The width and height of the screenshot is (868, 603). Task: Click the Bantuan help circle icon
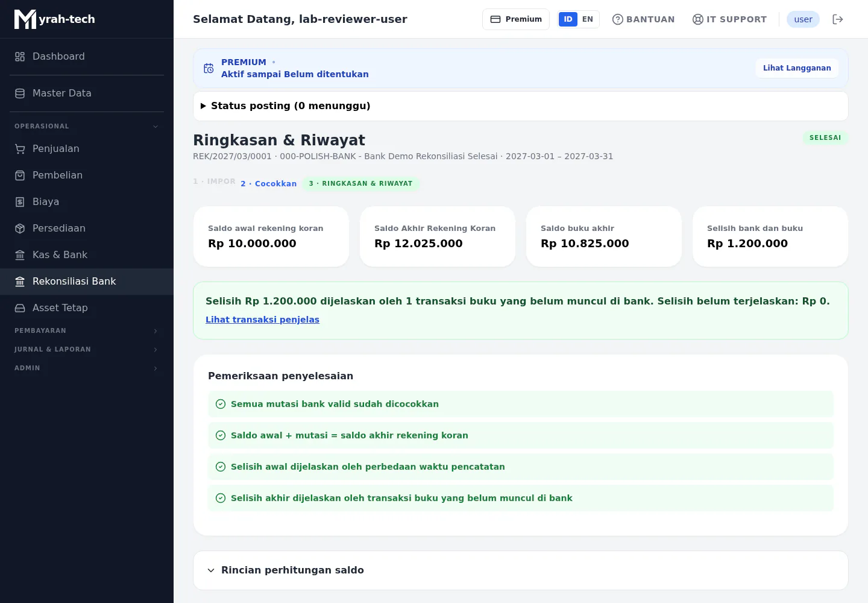pos(618,19)
